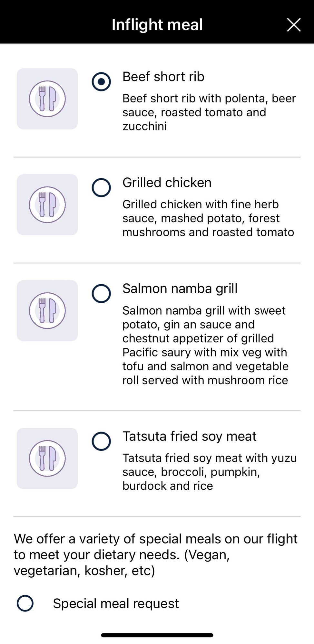
Task: Tap the Salmon namba grill meal icon
Action: [47, 311]
